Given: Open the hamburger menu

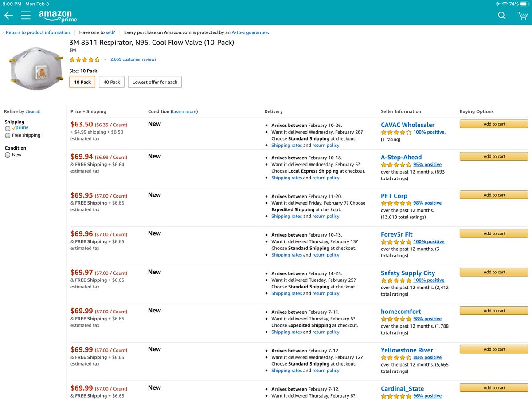Looking at the screenshot, I should click(x=26, y=16).
